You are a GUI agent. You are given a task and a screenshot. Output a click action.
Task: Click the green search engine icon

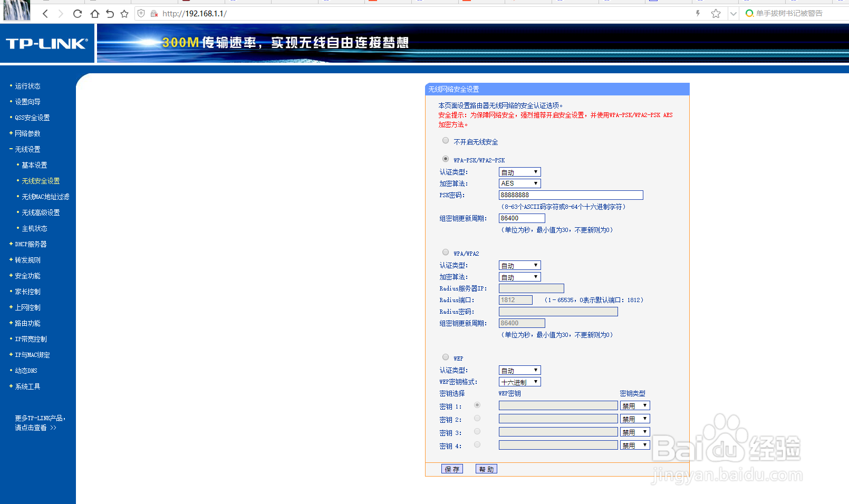coord(749,13)
